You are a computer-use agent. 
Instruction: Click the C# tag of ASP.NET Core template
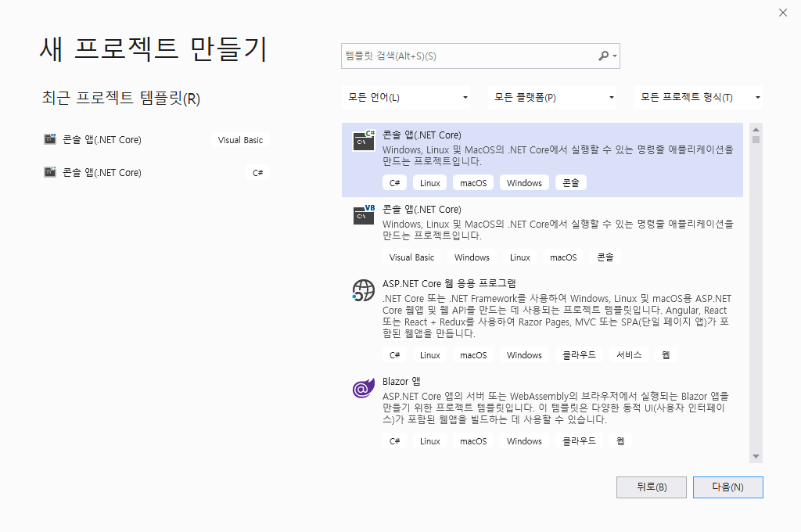click(394, 354)
